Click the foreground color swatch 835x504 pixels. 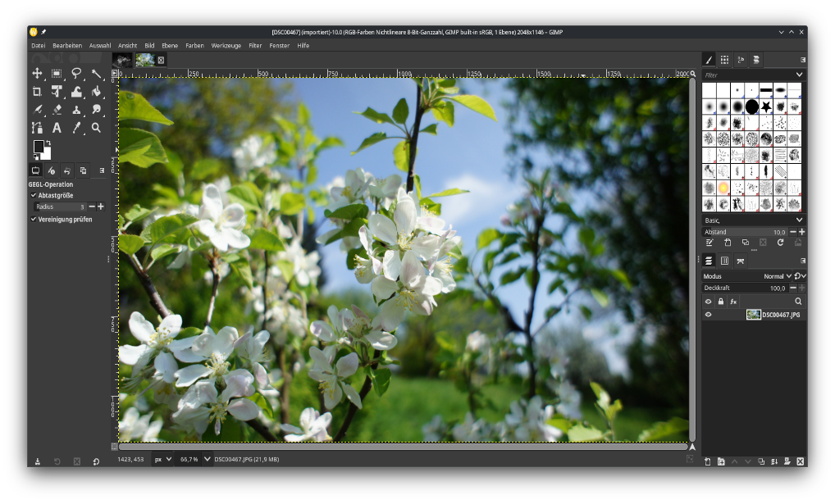(39, 147)
